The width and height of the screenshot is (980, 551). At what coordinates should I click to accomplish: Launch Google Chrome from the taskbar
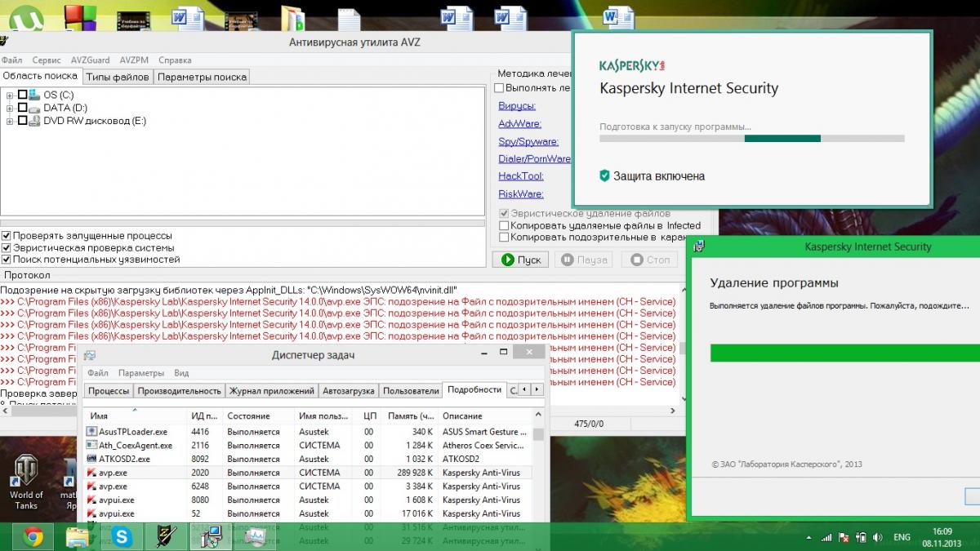(x=33, y=536)
